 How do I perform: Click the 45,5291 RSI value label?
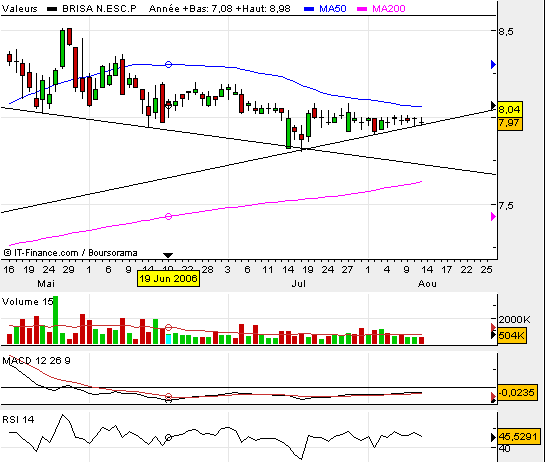click(519, 437)
